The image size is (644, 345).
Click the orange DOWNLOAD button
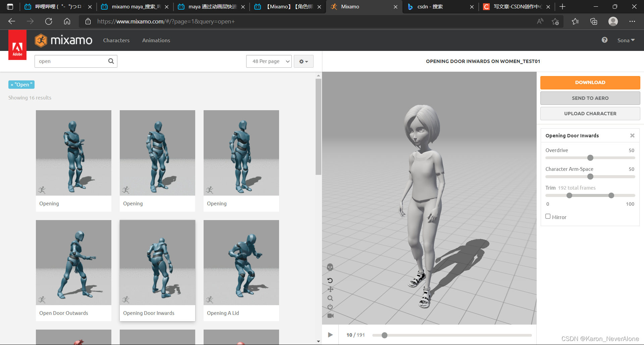590,82
